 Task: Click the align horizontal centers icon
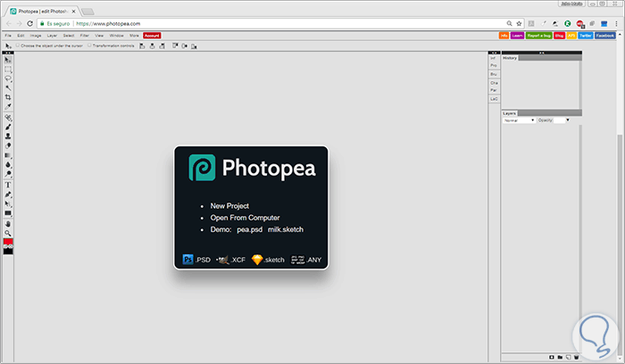pyautogui.click(x=152, y=46)
